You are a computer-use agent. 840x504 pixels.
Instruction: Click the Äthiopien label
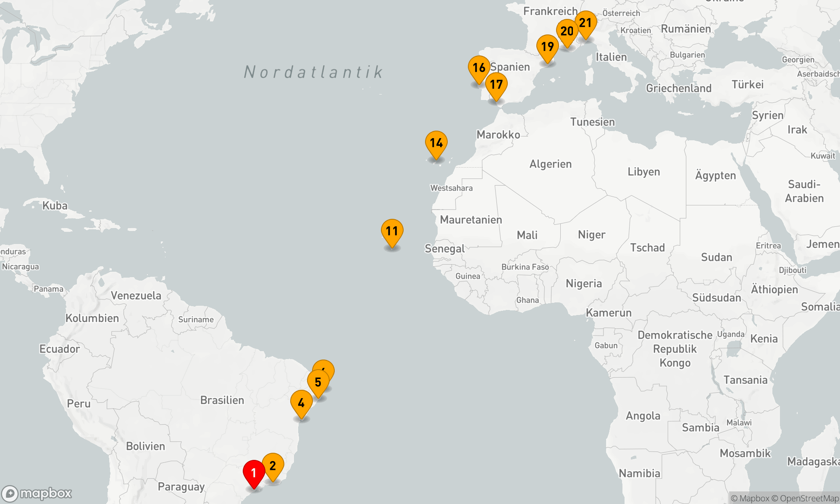(x=774, y=289)
